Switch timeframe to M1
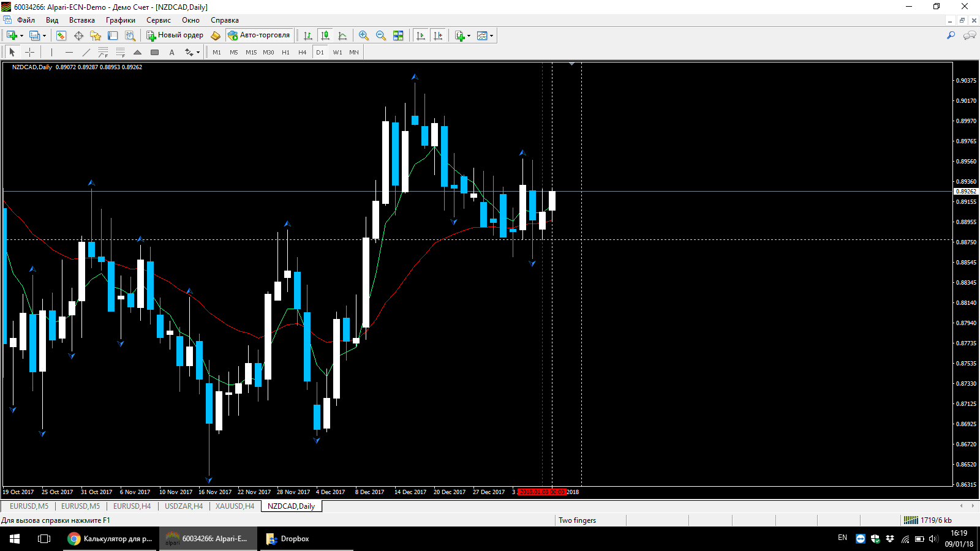This screenshot has height=551, width=980. tap(217, 53)
